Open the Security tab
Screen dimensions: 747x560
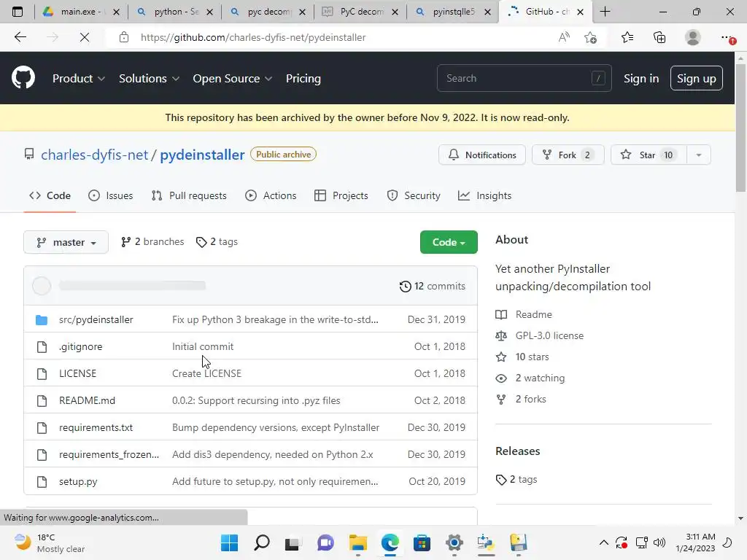(414, 195)
